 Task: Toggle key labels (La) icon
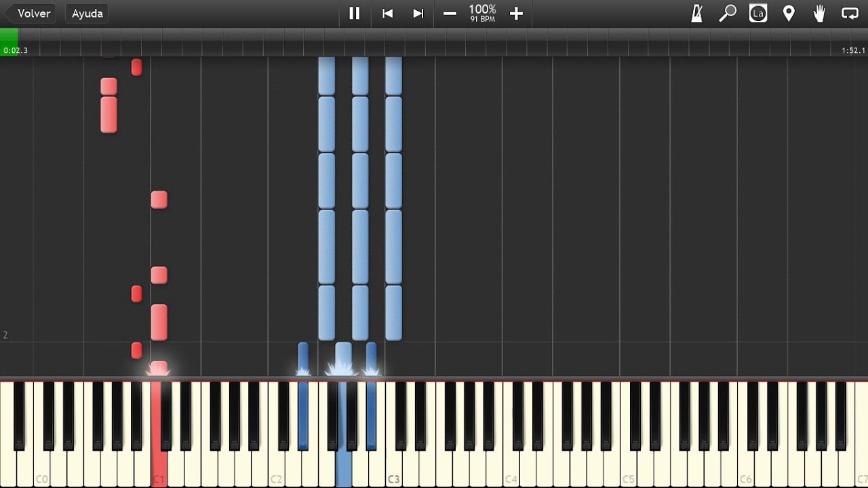click(x=758, y=14)
